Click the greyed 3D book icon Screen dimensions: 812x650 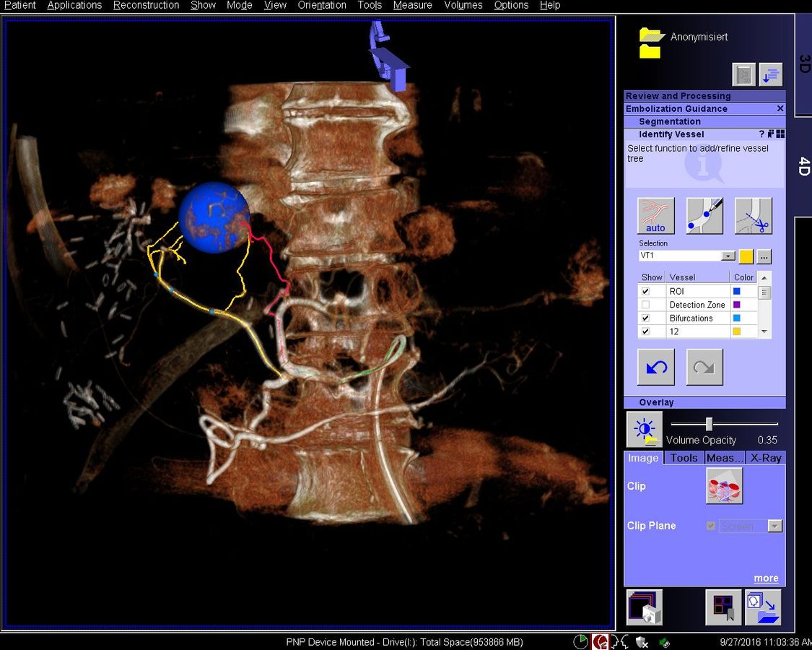(743, 74)
